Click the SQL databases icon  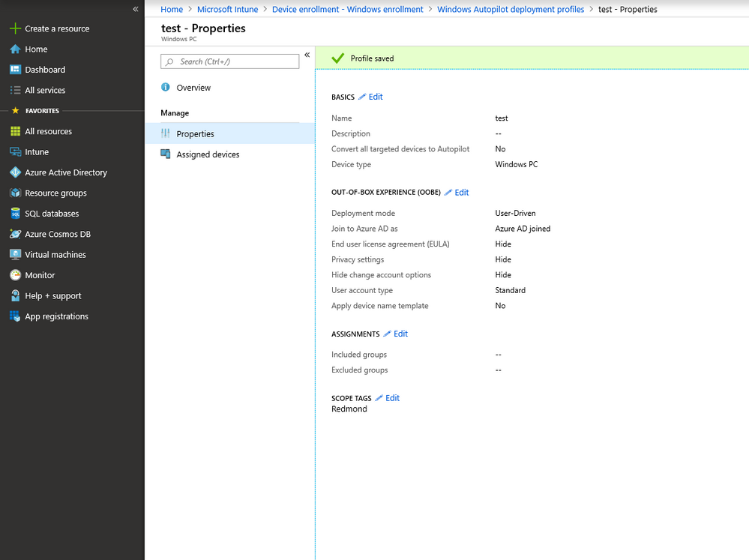[15, 214]
